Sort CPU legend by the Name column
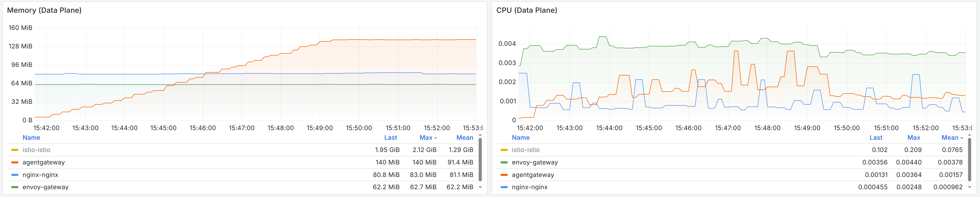The height and width of the screenshot is (197, 980). [521, 138]
